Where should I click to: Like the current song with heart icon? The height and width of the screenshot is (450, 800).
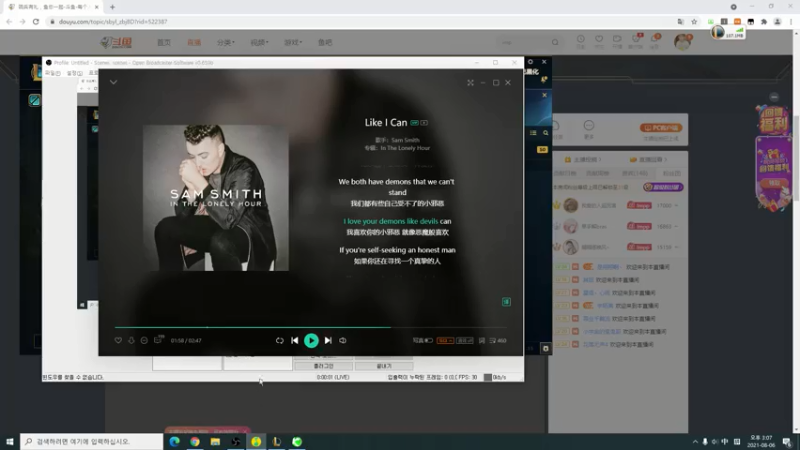click(118, 340)
